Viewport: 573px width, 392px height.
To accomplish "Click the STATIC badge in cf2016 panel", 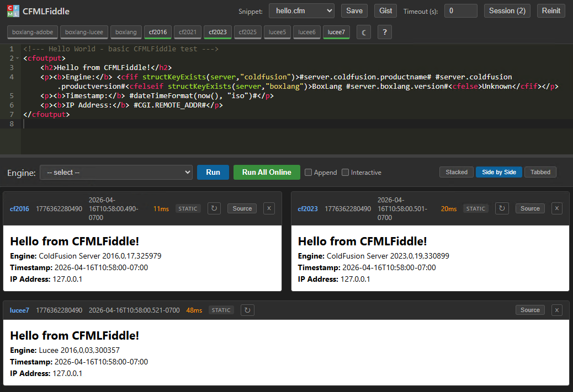I will tap(188, 209).
